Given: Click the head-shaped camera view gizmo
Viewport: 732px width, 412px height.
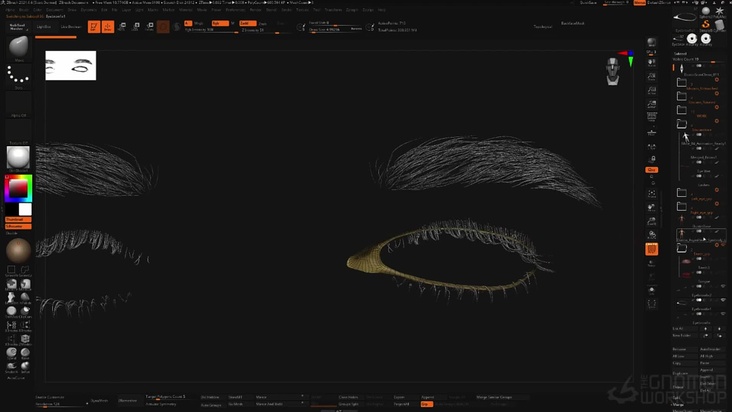Looking at the screenshot, I should point(613,71).
